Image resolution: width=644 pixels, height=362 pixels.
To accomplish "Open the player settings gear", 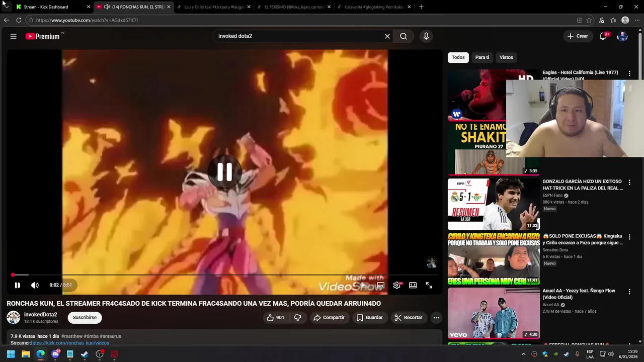I will click(397, 285).
